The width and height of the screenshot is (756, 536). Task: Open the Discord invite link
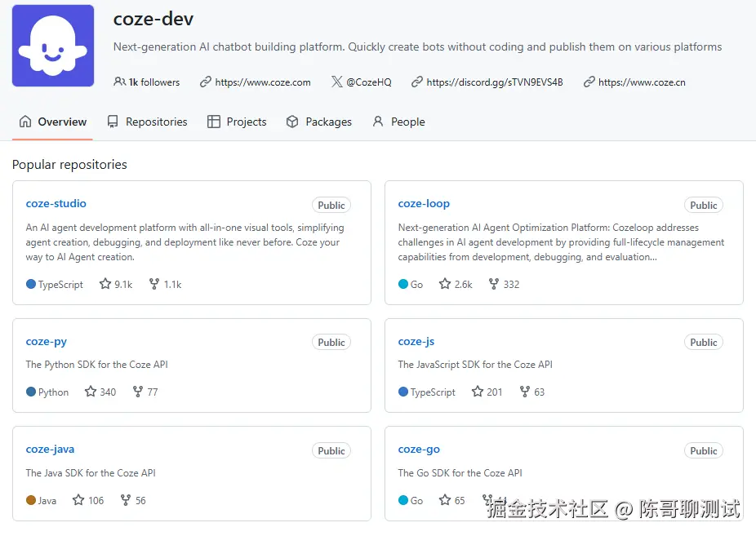(495, 82)
